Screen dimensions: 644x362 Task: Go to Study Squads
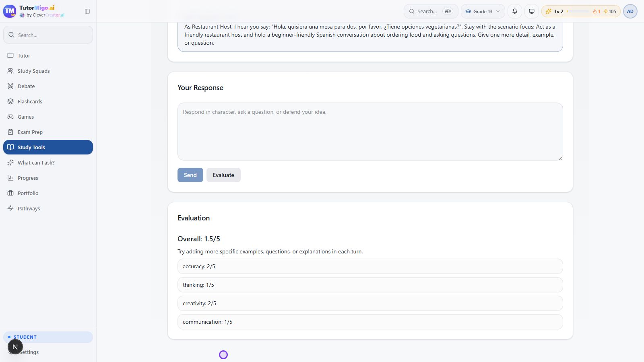48,71
